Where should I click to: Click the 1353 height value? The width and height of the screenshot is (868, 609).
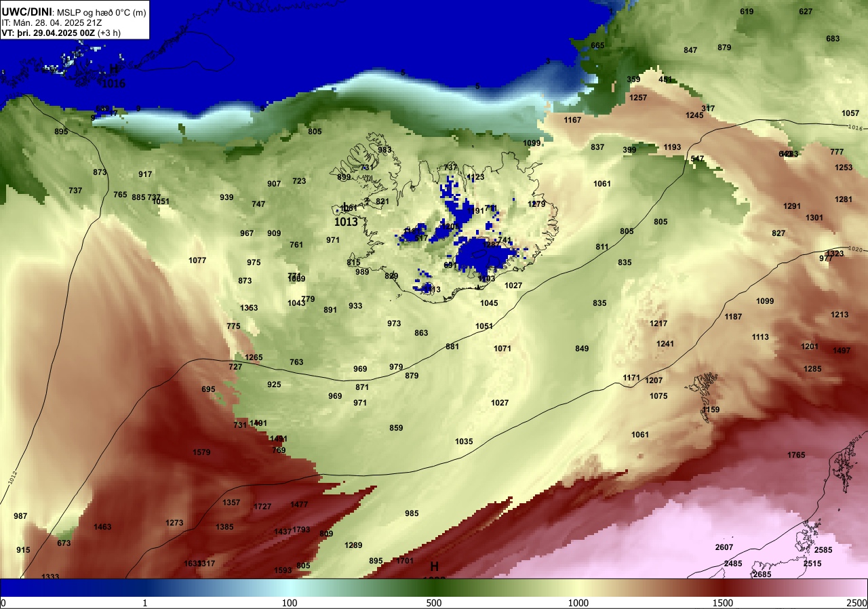coord(249,308)
